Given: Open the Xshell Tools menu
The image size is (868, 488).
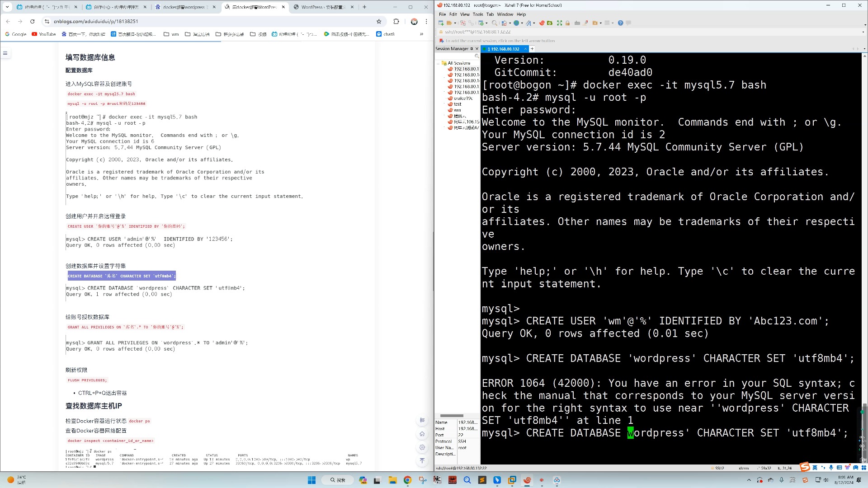Looking at the screenshot, I should coord(478,14).
